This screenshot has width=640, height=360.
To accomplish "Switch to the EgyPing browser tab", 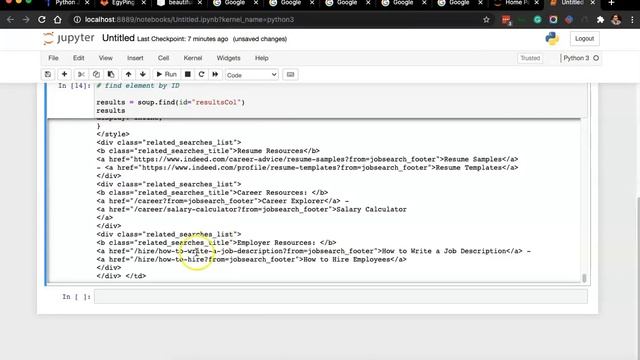I will pos(123,3).
